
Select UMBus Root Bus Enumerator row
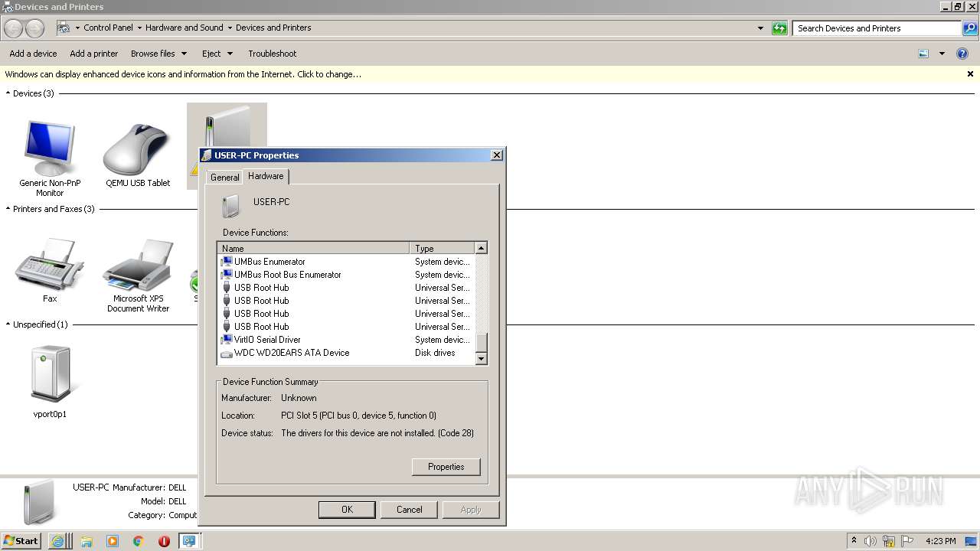click(x=347, y=275)
